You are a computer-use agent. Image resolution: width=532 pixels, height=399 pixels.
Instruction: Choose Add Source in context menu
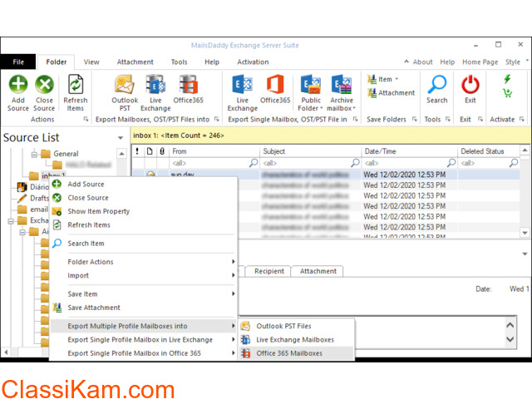86,185
